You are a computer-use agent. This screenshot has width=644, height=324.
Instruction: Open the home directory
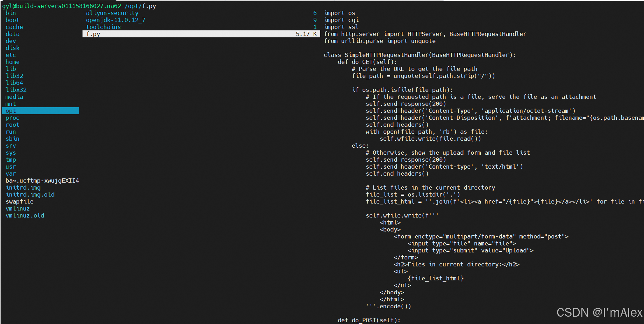click(12, 62)
